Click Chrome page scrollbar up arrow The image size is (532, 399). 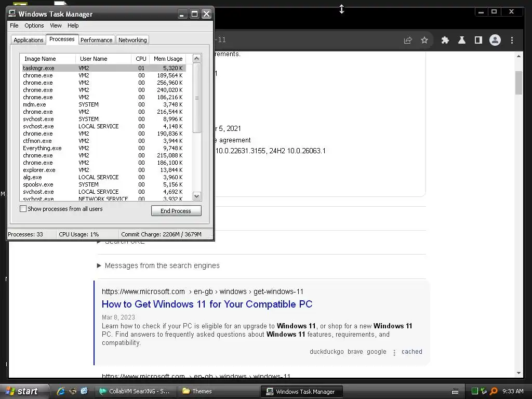tap(519, 56)
